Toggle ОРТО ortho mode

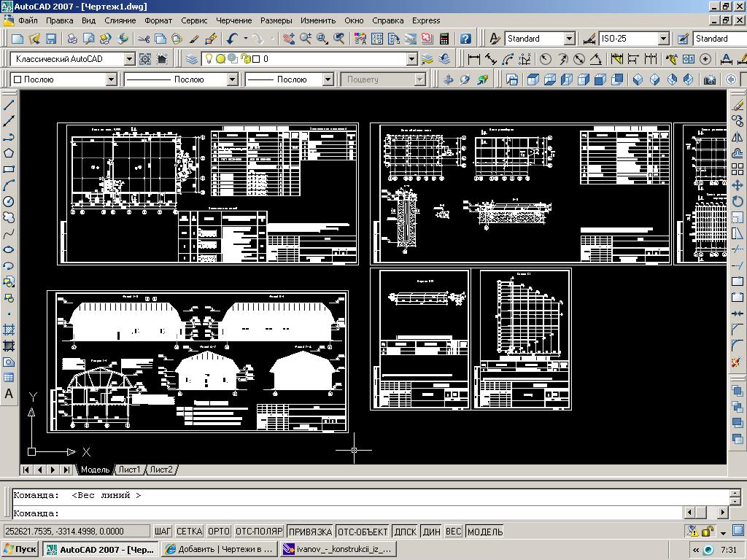[219, 532]
